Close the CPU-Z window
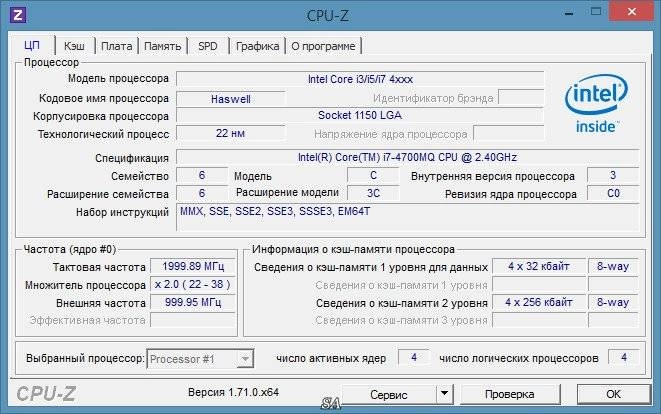Screen dimensions: 661x414 [631, 12]
